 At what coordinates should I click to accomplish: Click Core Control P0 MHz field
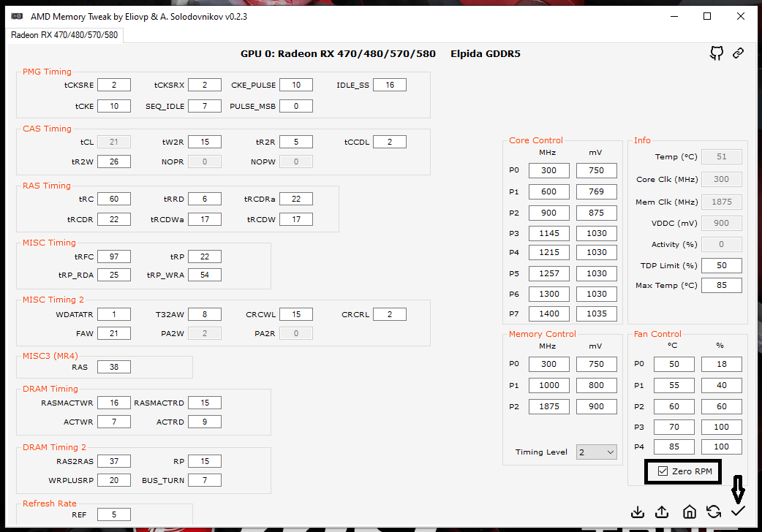[x=548, y=170]
